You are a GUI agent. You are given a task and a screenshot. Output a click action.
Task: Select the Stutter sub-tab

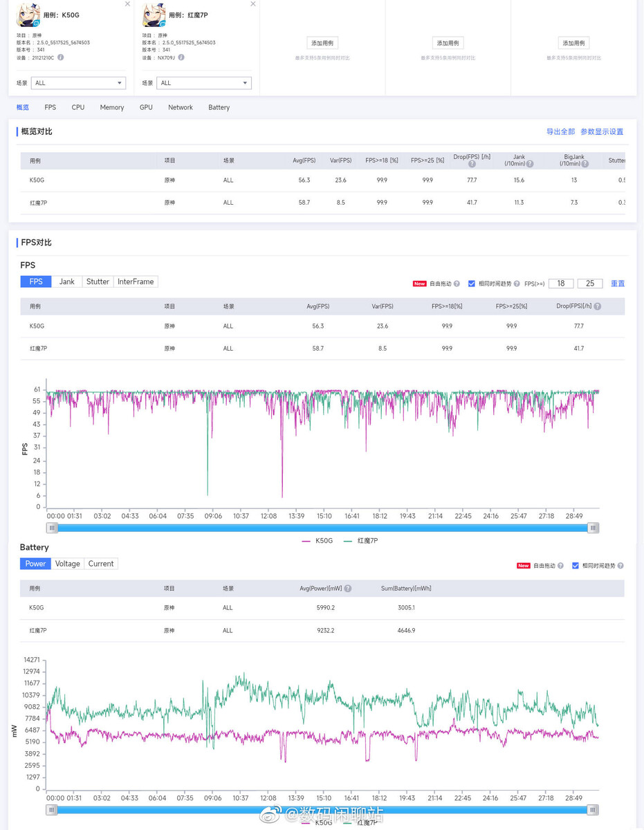coord(98,282)
